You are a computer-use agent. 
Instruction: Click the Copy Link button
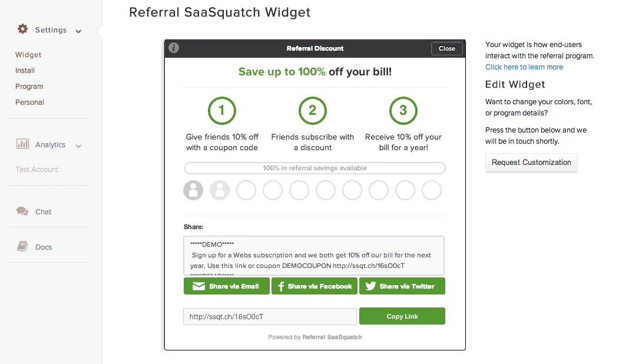pos(402,316)
